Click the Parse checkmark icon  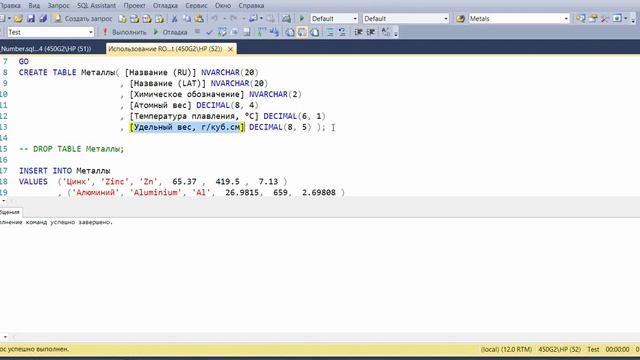(209, 32)
